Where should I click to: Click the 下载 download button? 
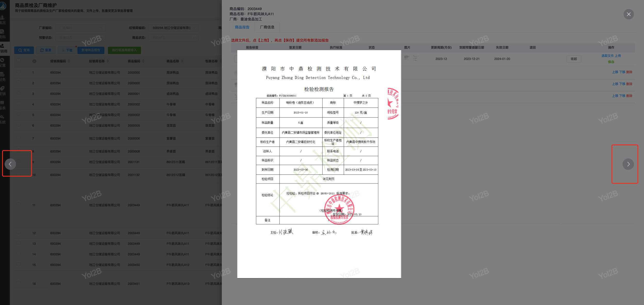[67, 50]
